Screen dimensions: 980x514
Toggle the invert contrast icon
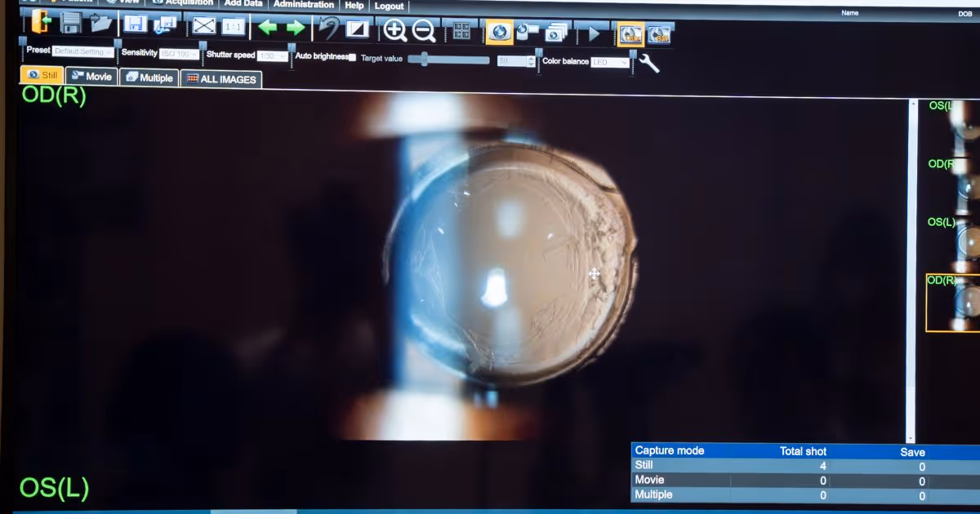(357, 29)
